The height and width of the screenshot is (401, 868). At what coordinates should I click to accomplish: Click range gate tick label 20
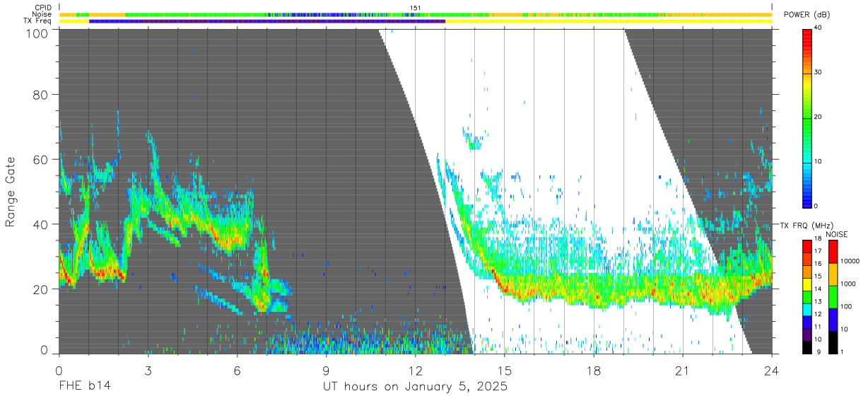(41, 289)
